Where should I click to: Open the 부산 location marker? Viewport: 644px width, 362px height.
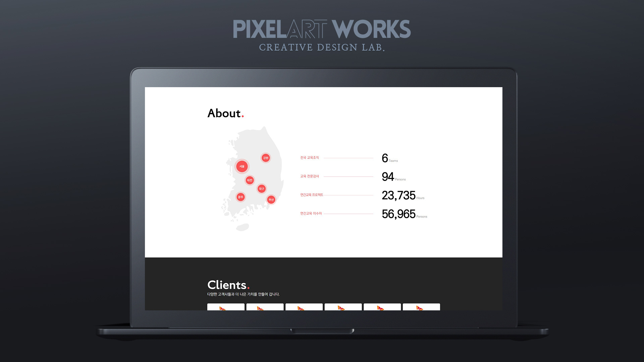click(x=271, y=200)
